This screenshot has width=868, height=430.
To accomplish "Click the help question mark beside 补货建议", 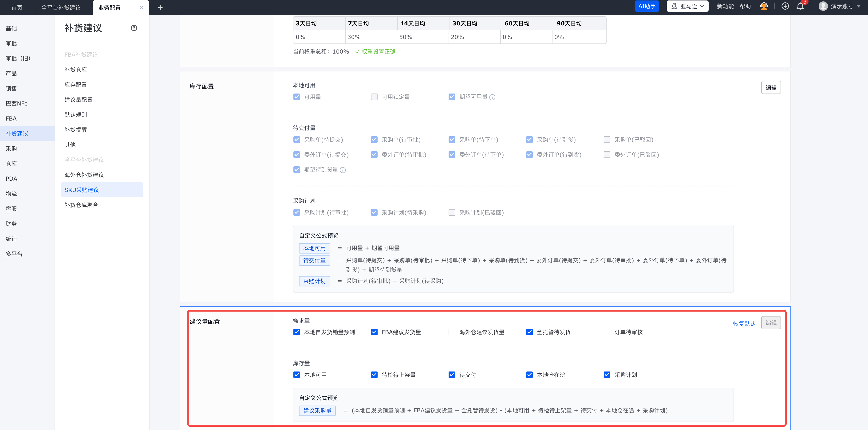I will click(134, 28).
